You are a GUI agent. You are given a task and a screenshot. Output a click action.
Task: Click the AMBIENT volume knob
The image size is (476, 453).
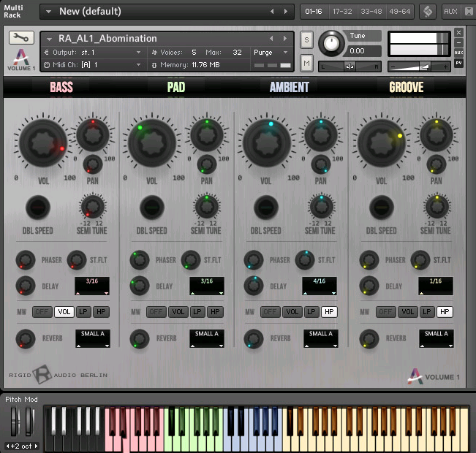pos(267,143)
